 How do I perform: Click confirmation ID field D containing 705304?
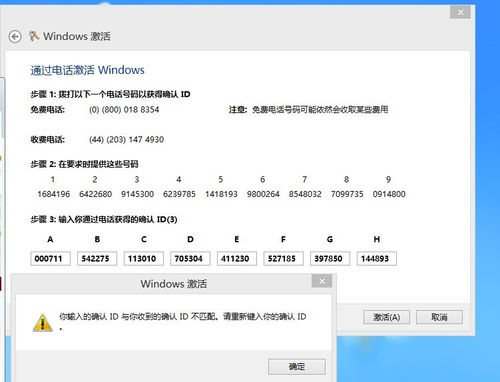coord(190,258)
